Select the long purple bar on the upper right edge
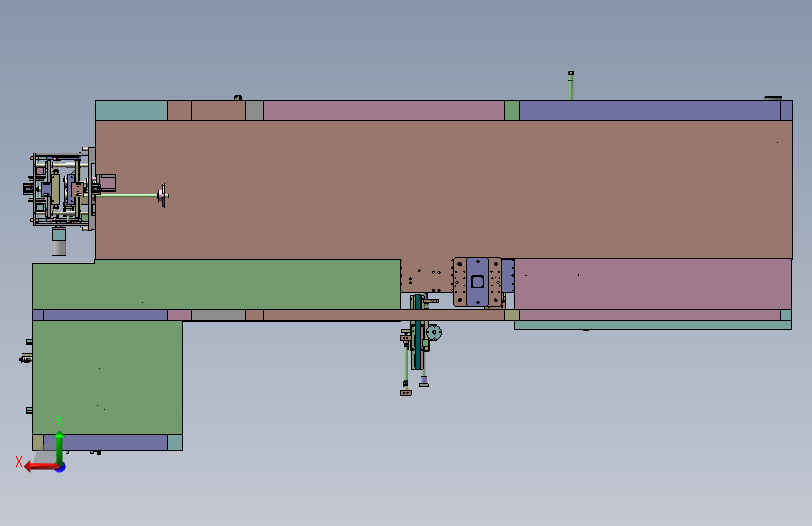Viewport: 812px width, 526px height. point(650,110)
